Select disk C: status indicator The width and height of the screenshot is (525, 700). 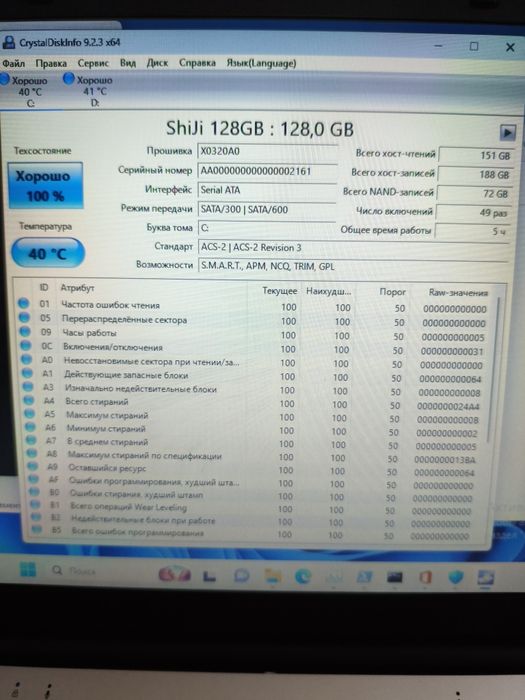[25, 91]
